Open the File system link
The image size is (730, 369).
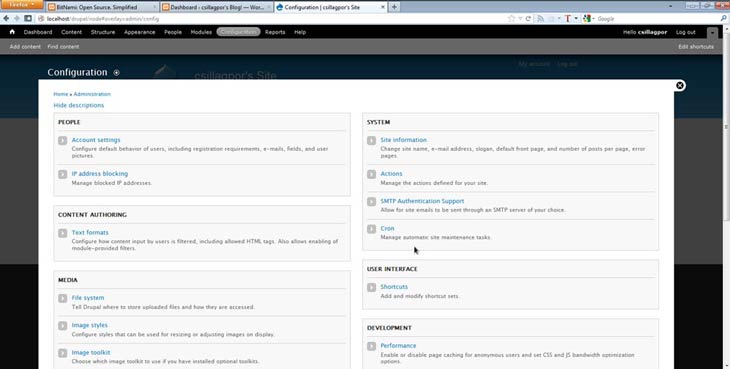[x=88, y=297]
